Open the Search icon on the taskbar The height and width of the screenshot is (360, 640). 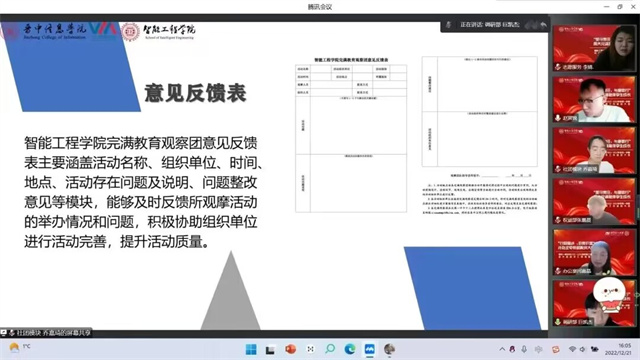[330, 349]
